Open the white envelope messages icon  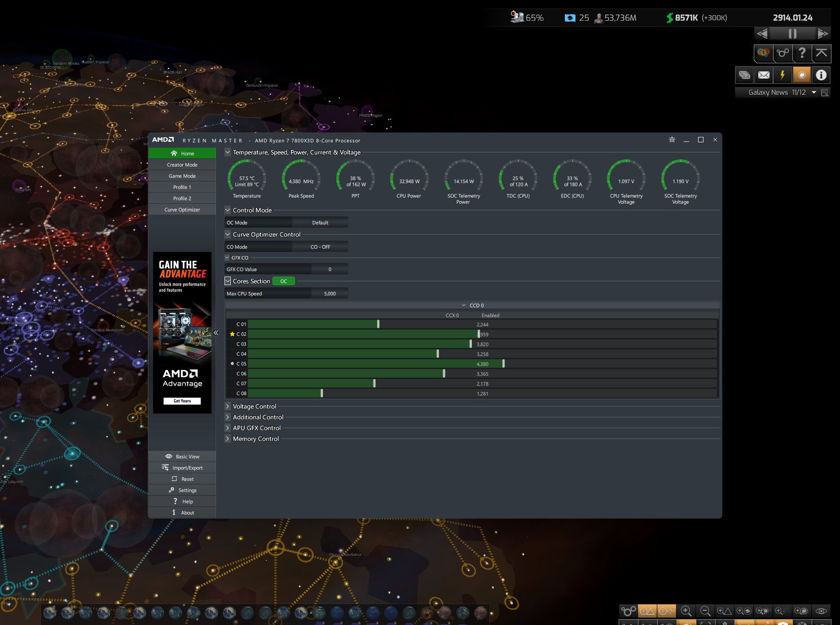(764, 75)
